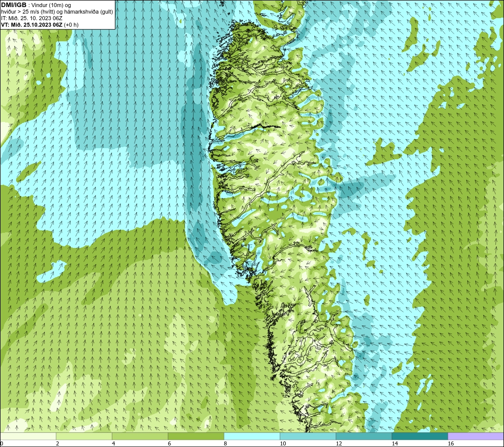This screenshot has height=447, width=504.
Task: Click the 4–6 m/s green legend swatch
Action: pyautogui.click(x=140, y=436)
